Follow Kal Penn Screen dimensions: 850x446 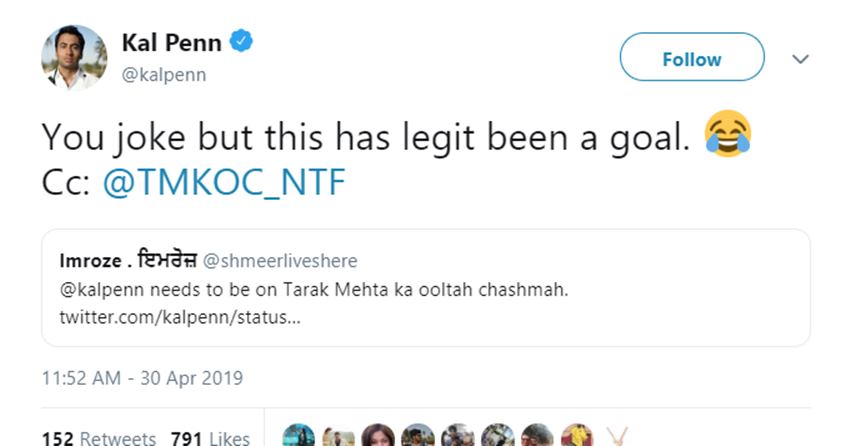point(691,59)
